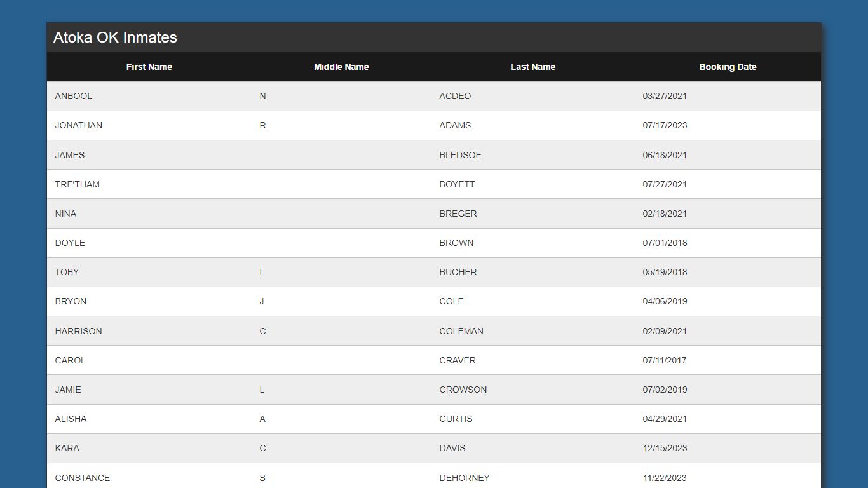
Task: Click first name JONATHAN
Action: (79, 125)
